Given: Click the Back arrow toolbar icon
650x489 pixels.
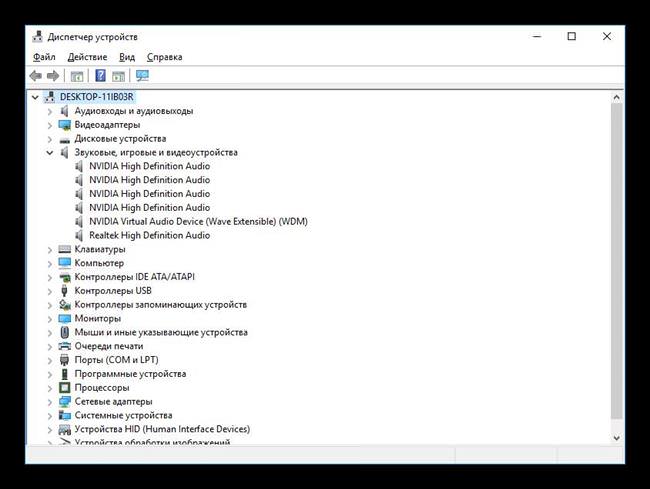Looking at the screenshot, I should (x=36, y=76).
